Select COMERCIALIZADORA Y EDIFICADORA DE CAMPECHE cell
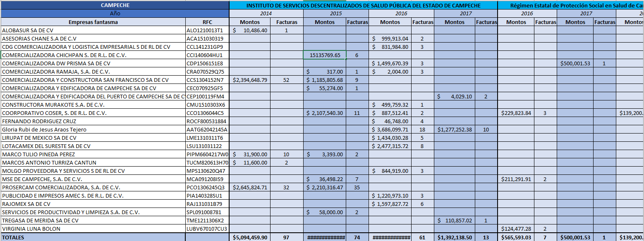Image resolution: width=644 pixels, height=241 pixels. (x=93, y=88)
